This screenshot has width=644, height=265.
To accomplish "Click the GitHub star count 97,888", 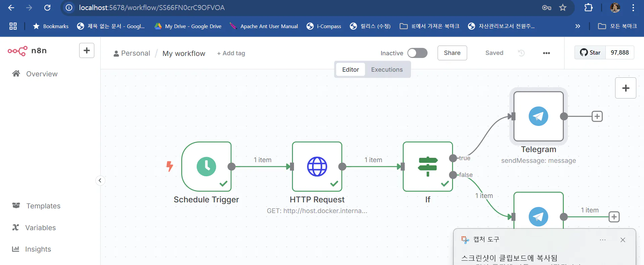I will 620,53.
